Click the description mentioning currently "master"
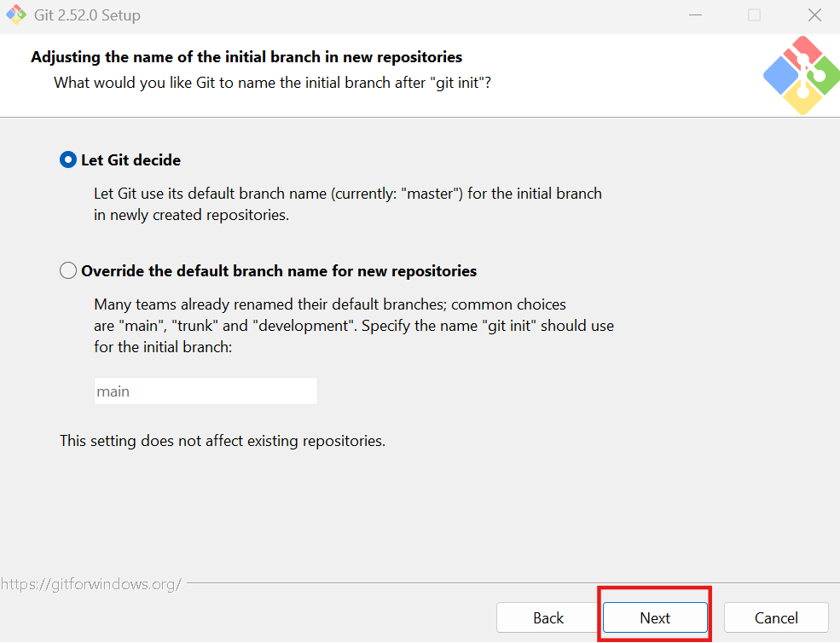 (x=348, y=204)
